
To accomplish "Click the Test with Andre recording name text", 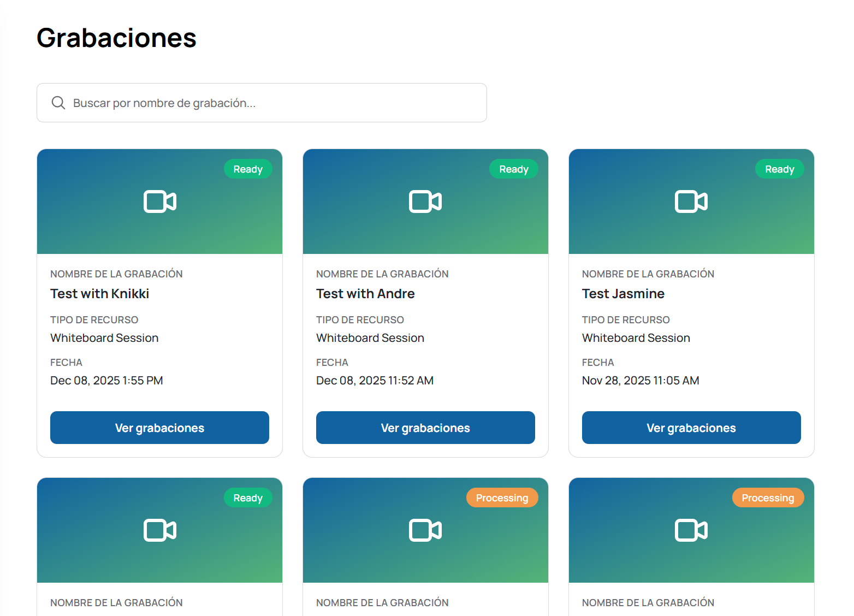I will pyautogui.click(x=365, y=293).
